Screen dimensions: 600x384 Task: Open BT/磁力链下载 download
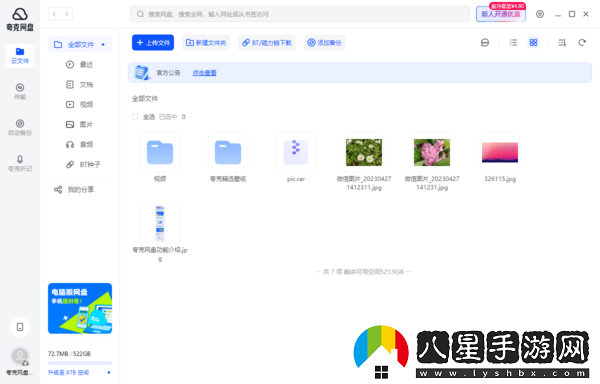click(x=267, y=42)
